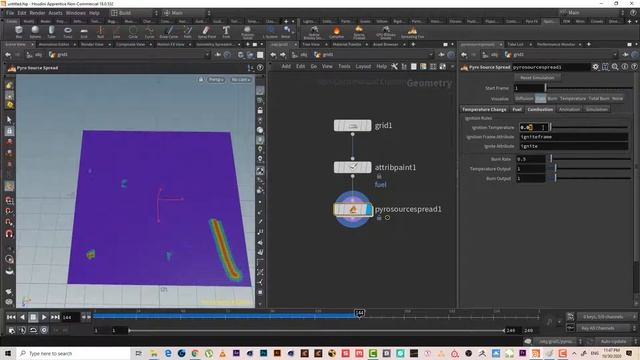Select the Circle shelf tool
640x360 pixels.
[133, 31]
